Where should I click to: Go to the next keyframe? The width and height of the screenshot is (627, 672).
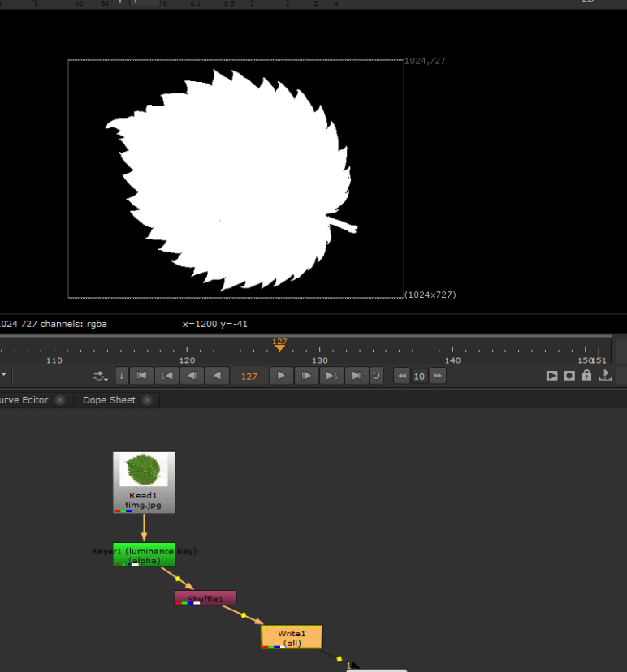331,376
